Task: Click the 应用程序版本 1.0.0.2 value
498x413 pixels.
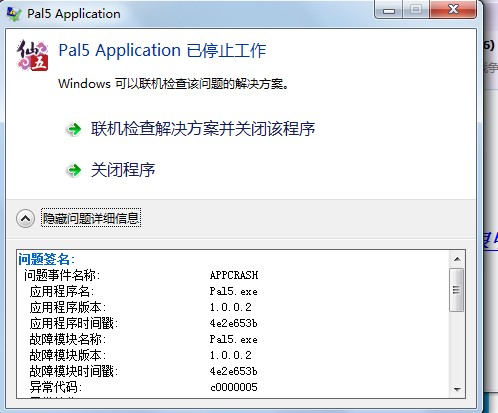Action: [231, 307]
